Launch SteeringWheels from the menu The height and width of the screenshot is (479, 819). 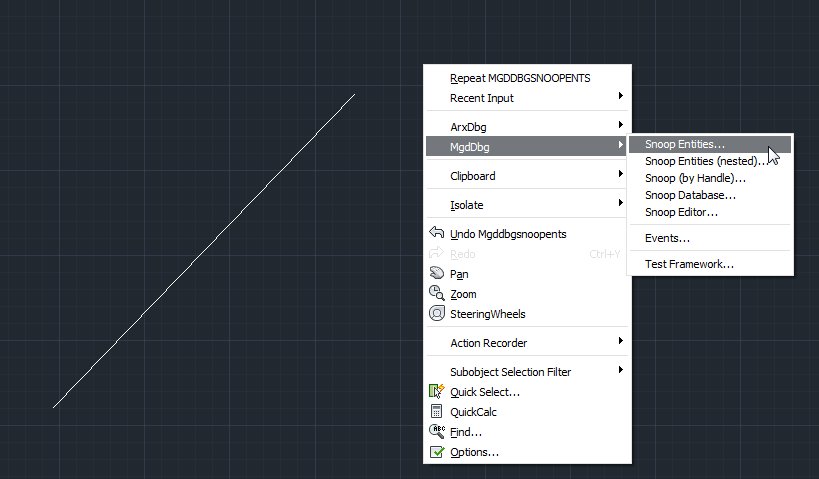[527, 314]
